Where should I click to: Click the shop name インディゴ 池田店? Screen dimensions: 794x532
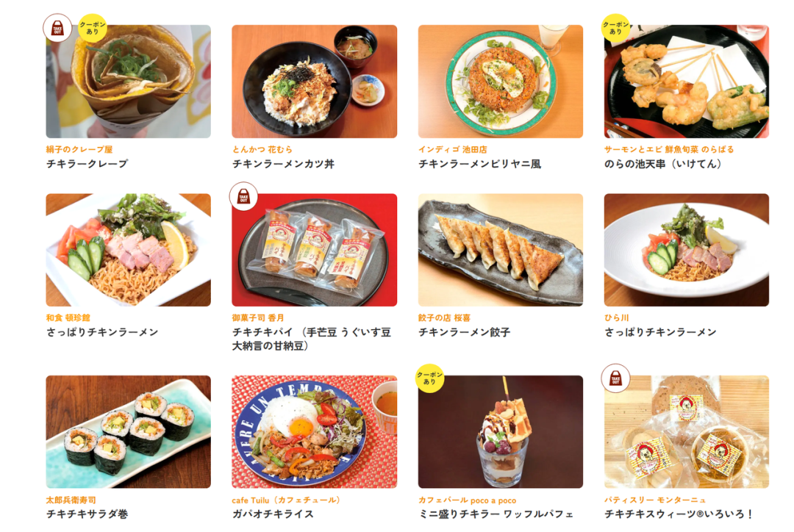[x=453, y=149]
